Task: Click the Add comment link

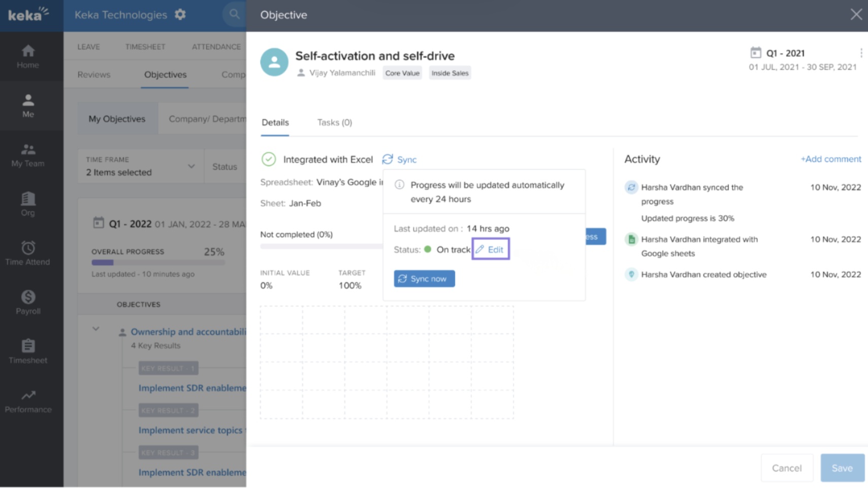Action: 830,159
